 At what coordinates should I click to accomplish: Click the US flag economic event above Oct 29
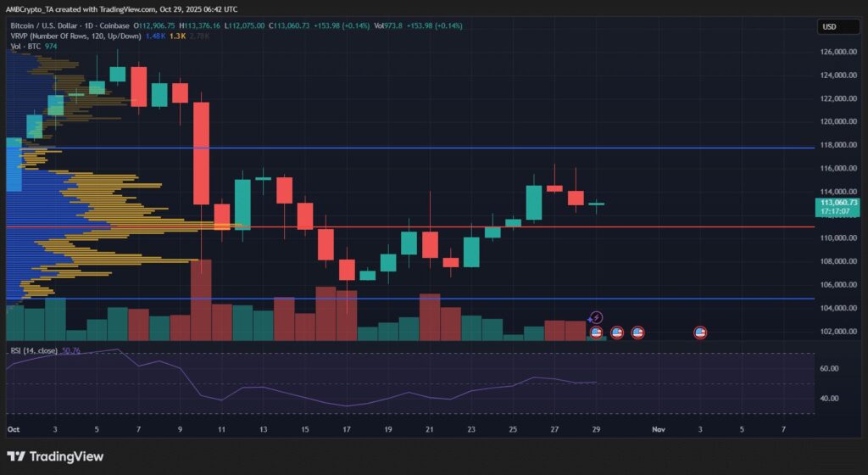pos(596,332)
